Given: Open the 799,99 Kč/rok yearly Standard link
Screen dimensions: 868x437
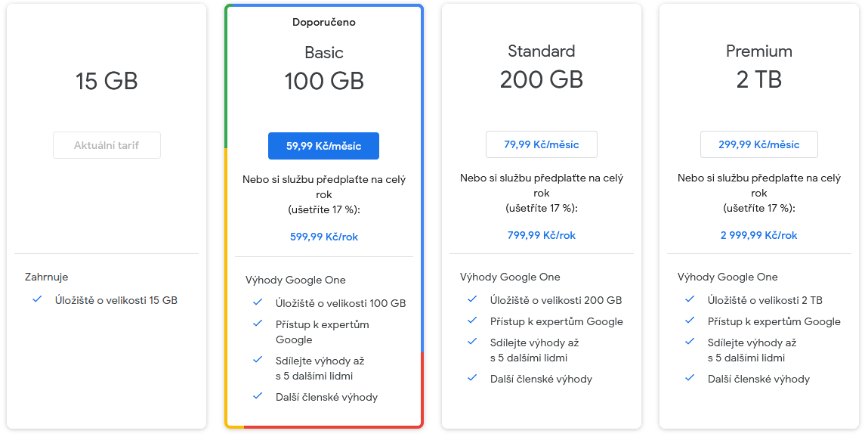Looking at the screenshot, I should [541, 235].
